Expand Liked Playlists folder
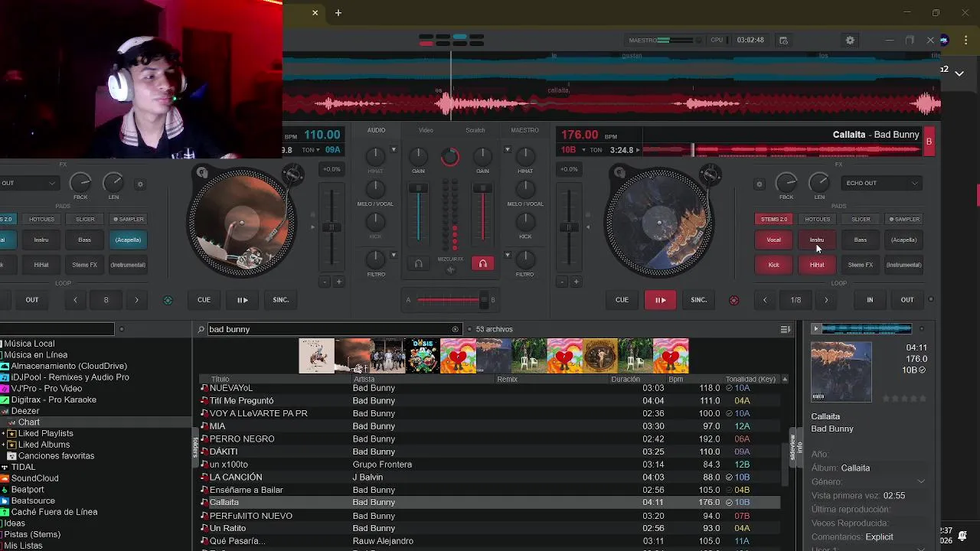Viewport: 980px width, 551px height. (x=4, y=434)
